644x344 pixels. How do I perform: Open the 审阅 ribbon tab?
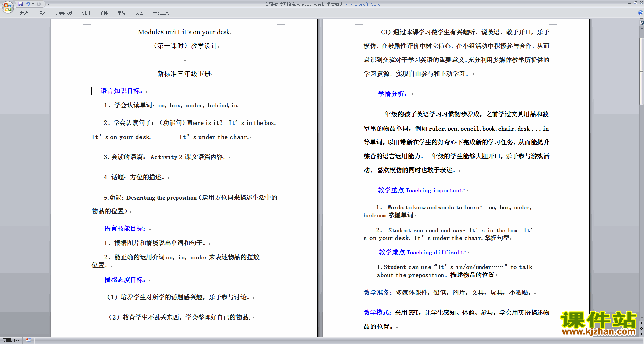pos(121,13)
